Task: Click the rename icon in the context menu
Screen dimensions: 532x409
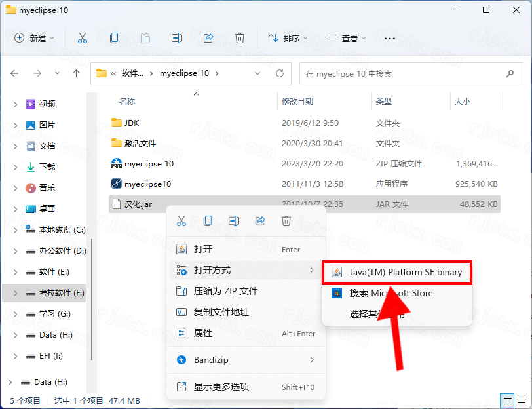Action: pos(234,221)
